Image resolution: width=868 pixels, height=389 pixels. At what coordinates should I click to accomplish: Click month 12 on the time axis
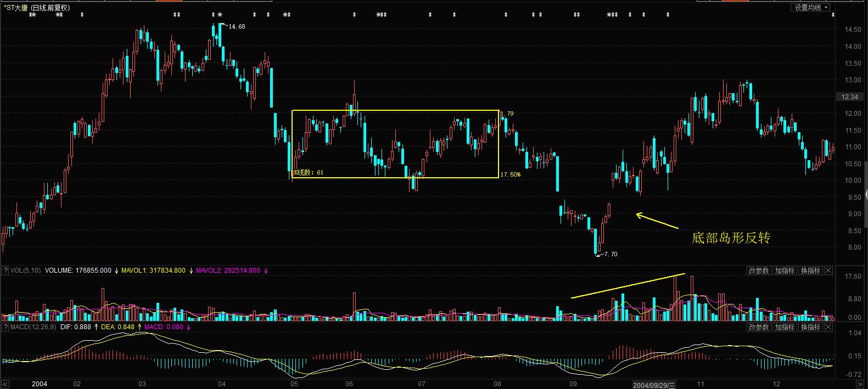776,384
